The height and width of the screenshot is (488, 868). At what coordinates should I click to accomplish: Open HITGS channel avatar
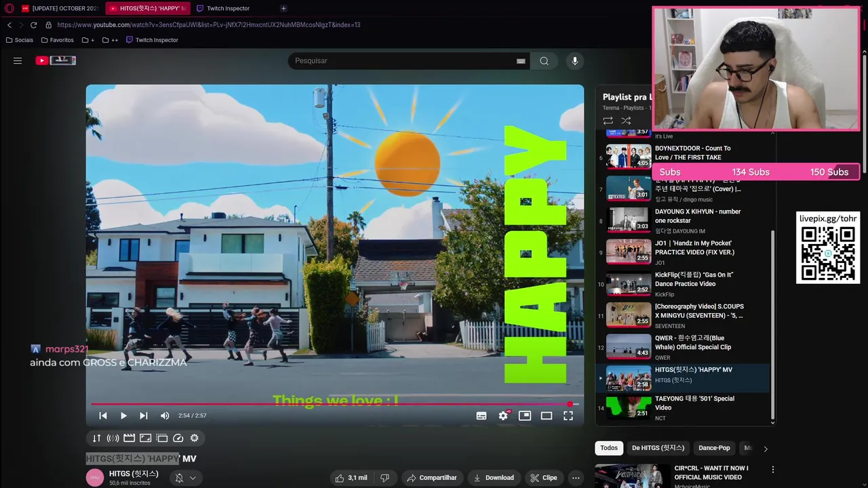click(x=95, y=477)
